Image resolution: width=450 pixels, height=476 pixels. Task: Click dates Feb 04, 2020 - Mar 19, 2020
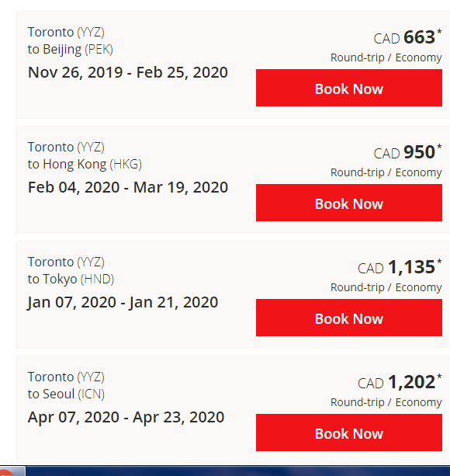128,187
